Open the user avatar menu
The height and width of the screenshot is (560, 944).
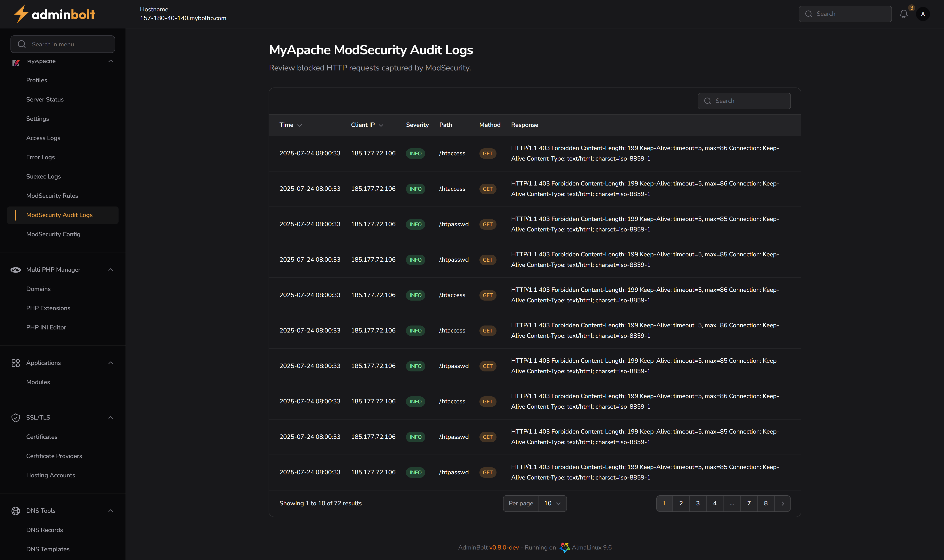point(923,14)
